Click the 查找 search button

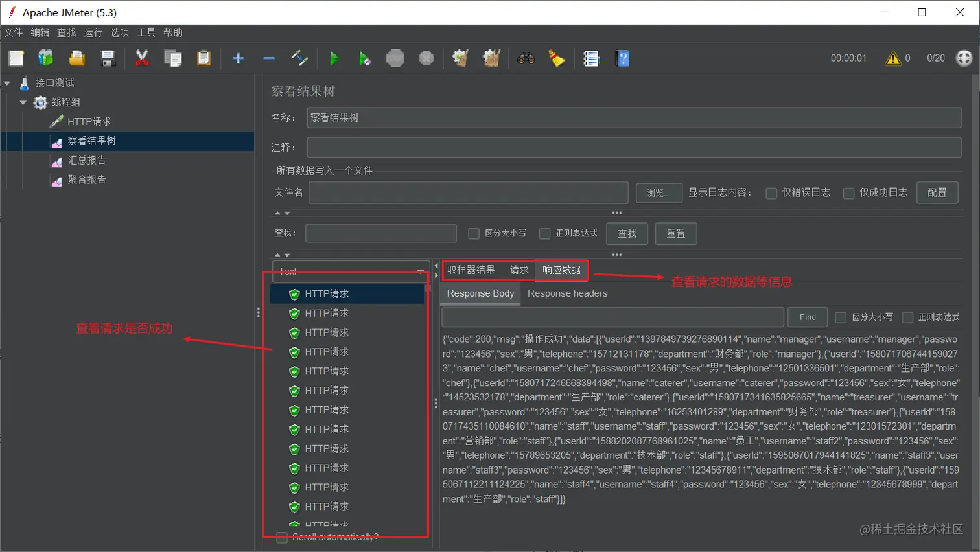click(627, 234)
